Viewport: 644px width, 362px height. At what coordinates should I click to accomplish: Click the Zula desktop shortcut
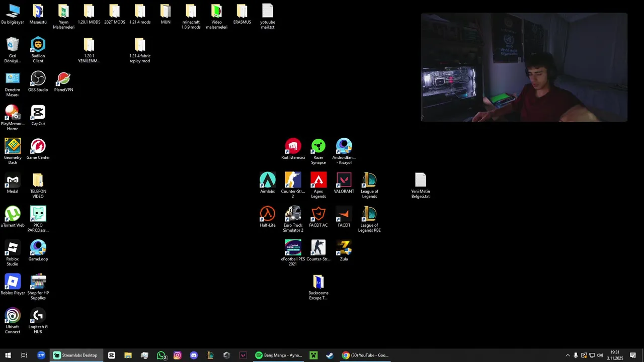(344, 251)
